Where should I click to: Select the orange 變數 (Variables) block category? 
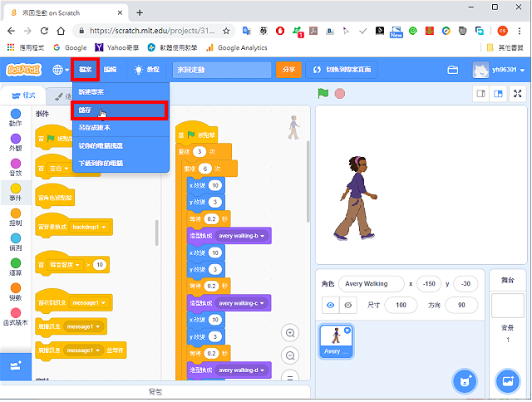tap(16, 292)
